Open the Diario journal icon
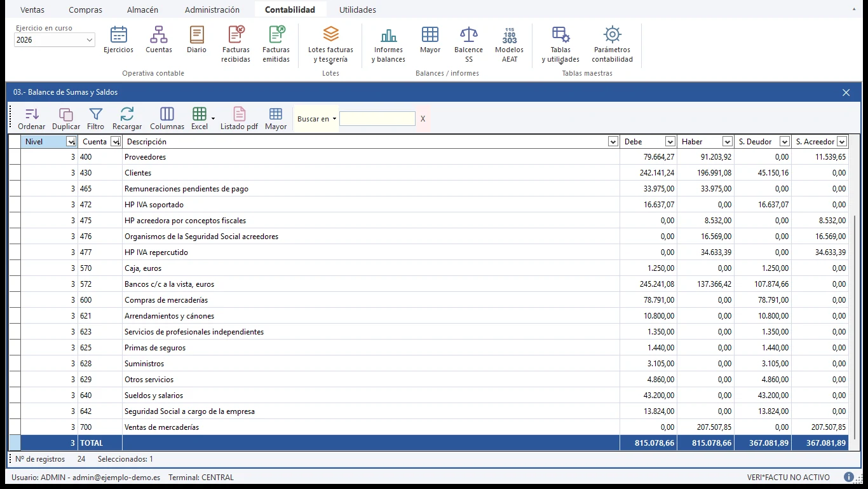 (x=196, y=39)
